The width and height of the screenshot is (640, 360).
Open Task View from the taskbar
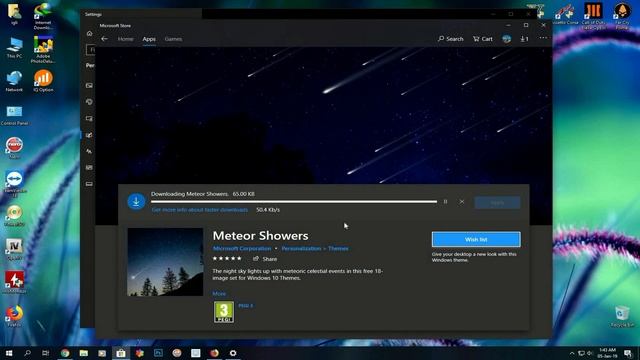pyautogui.click(x=46, y=353)
